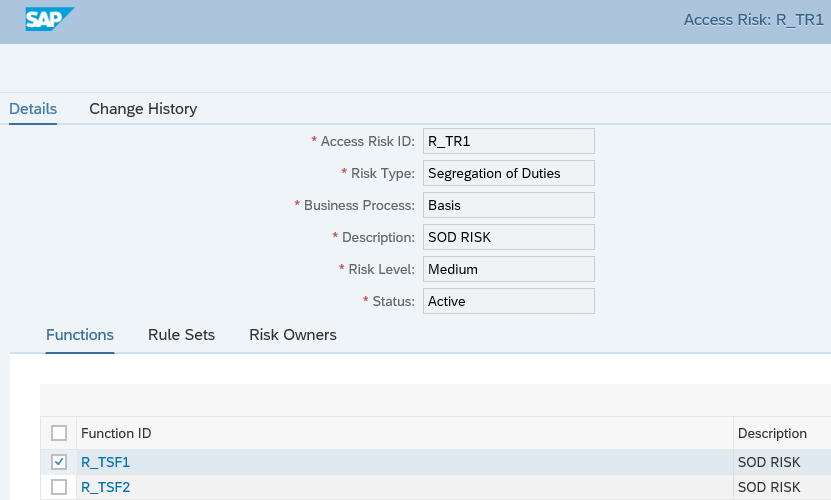Click the Description column header in table

pyautogui.click(x=772, y=433)
